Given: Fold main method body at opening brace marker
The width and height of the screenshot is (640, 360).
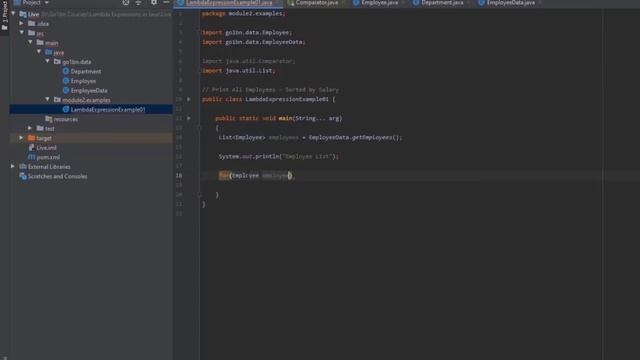Looking at the screenshot, I should click(x=200, y=128).
